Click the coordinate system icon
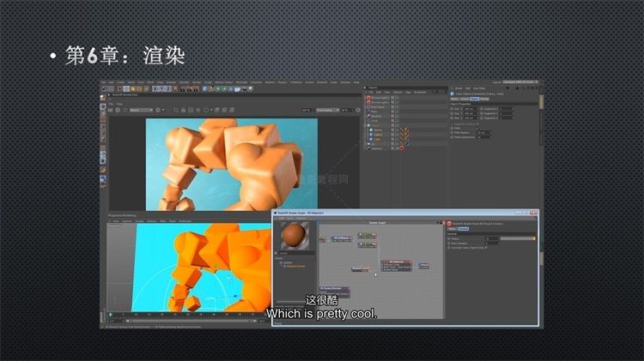Image resolution: width=644 pixels, height=361 pixels. click(175, 89)
